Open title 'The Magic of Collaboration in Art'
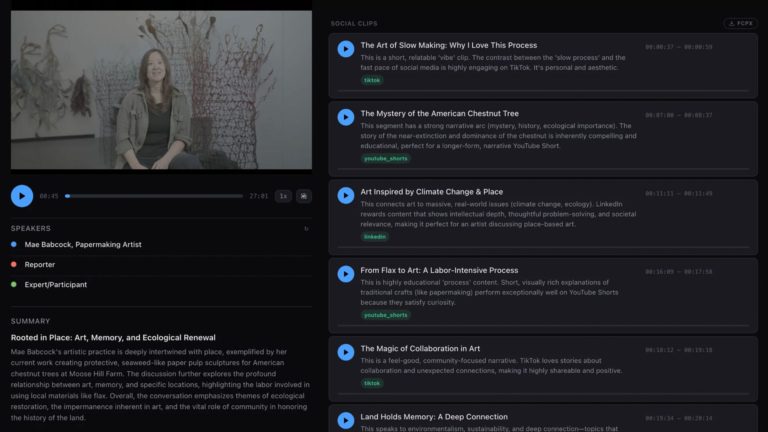The width and height of the screenshot is (768, 432). click(420, 348)
